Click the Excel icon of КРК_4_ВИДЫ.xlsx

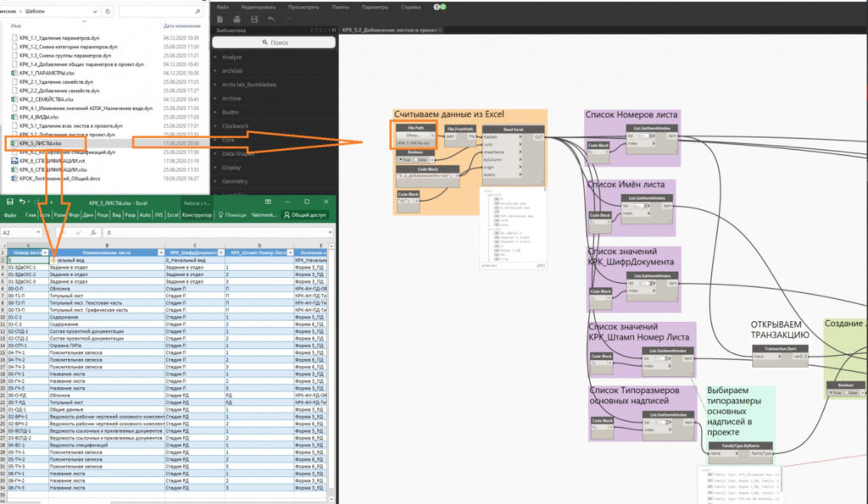click(x=14, y=117)
